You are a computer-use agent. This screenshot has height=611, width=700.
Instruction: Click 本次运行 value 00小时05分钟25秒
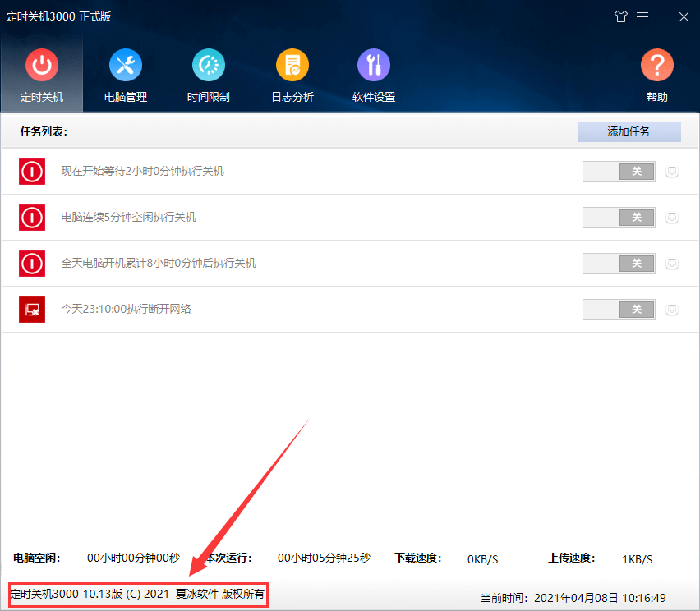tap(324, 558)
